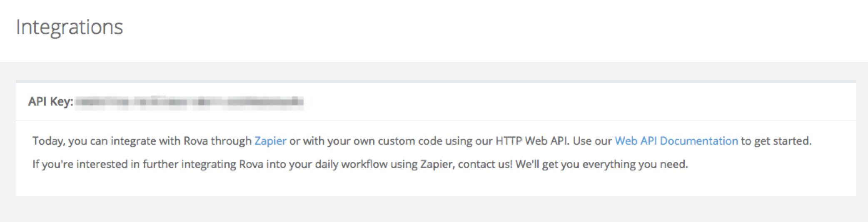Click the blurred API key value
Image resolution: width=868 pixels, height=222 pixels.
point(190,101)
